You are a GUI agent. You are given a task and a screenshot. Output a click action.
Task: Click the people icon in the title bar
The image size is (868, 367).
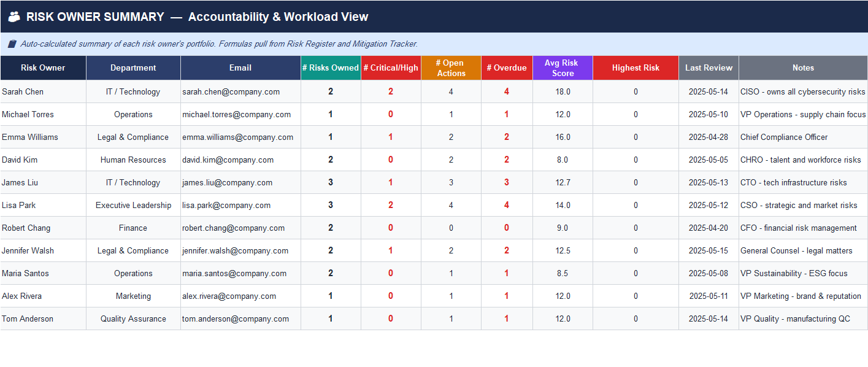tap(13, 16)
